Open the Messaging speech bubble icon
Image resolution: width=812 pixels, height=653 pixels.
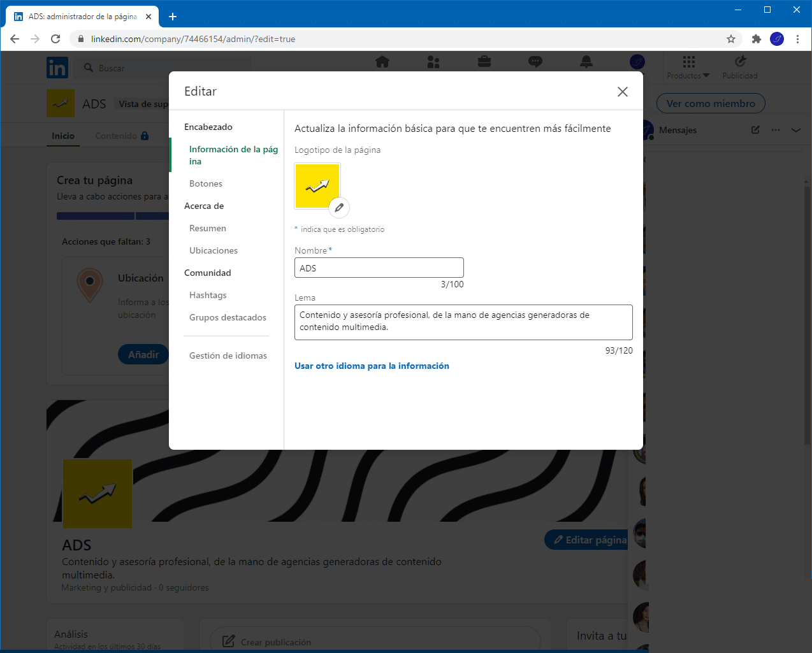(535, 62)
